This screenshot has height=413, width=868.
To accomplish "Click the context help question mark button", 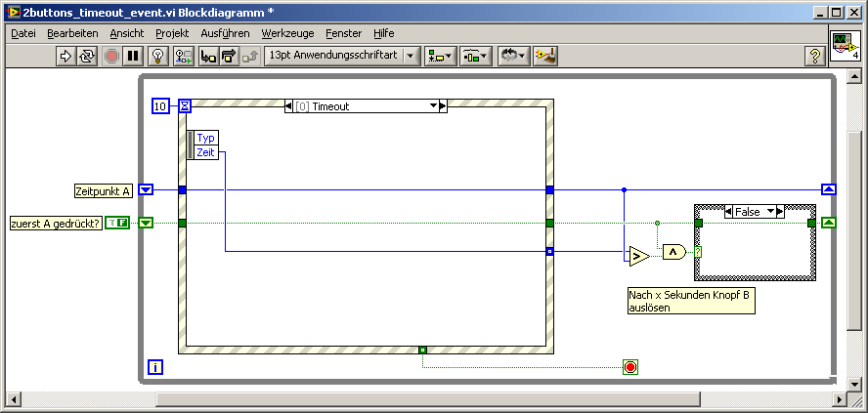I will (814, 56).
